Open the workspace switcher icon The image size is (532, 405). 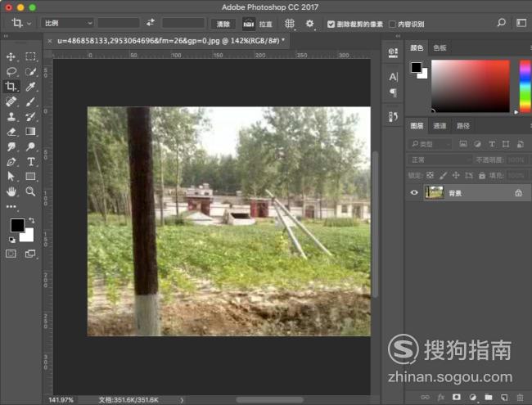521,23
